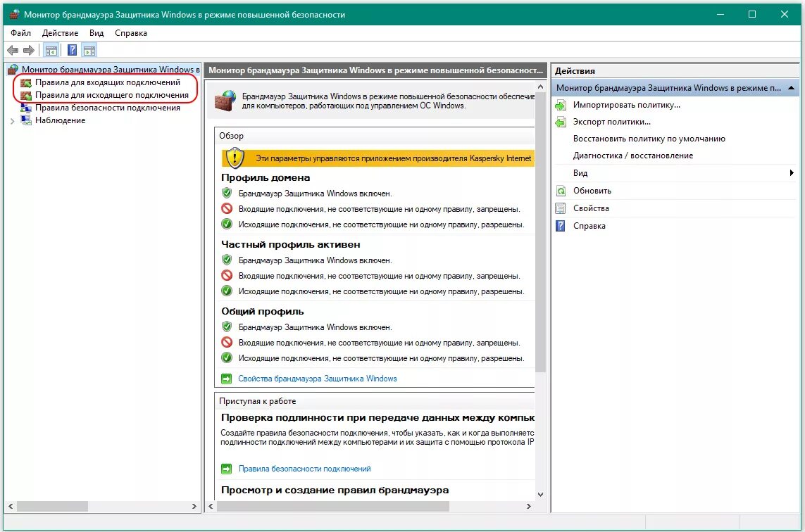805x532 pixels.
Task: Toggle the console tree pane icon
Action: [x=51, y=50]
